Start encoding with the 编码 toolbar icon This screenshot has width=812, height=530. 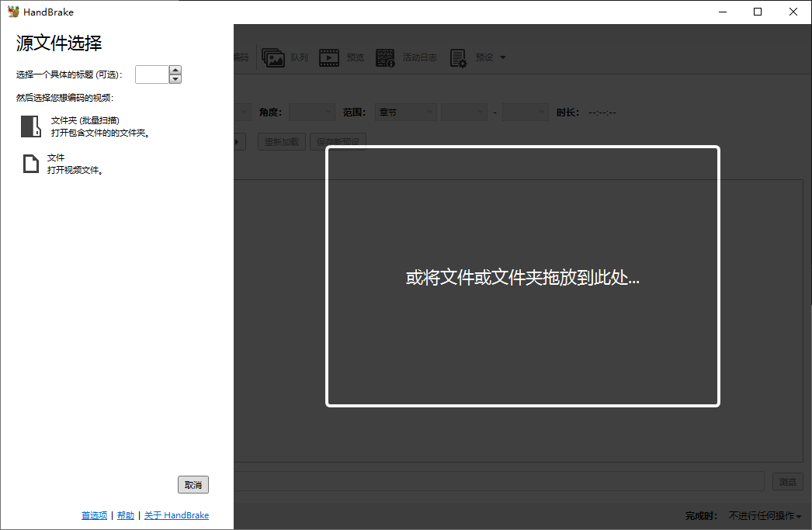(x=241, y=57)
